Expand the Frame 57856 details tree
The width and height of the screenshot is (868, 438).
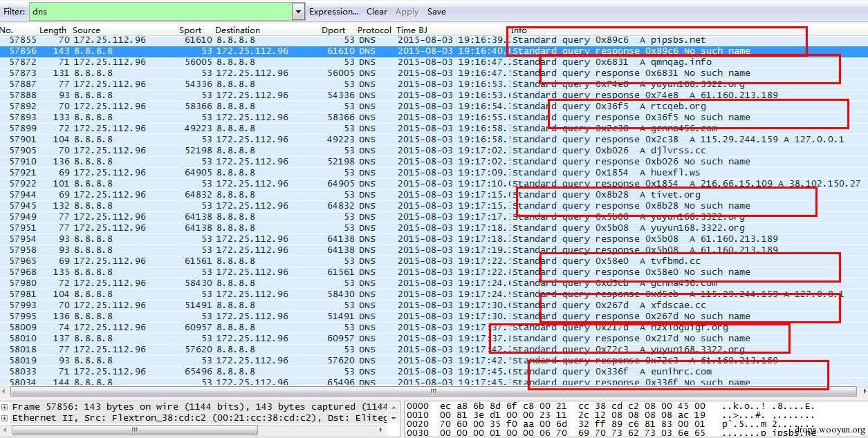point(6,407)
